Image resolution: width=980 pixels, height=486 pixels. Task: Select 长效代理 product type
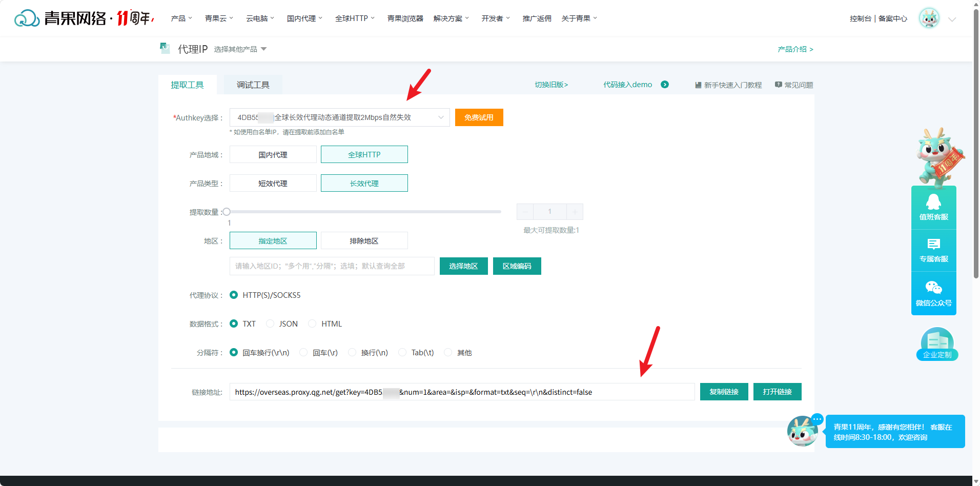pos(364,183)
